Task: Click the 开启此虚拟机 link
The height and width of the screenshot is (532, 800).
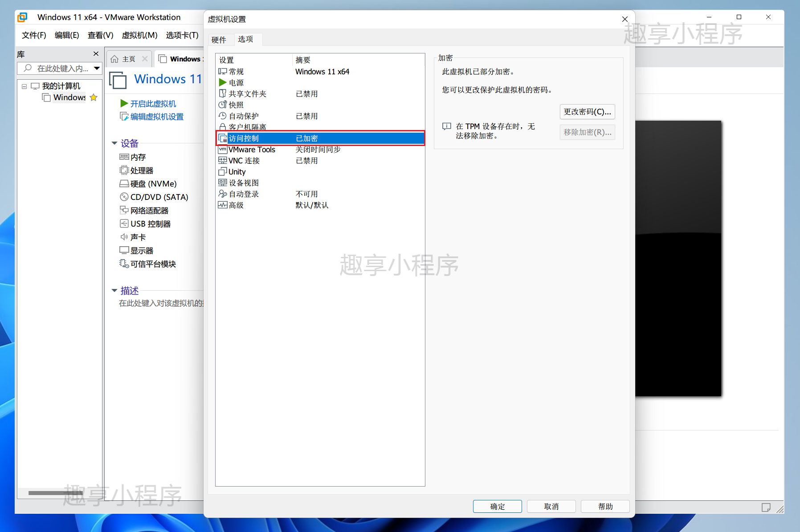Action: pyautogui.click(x=153, y=104)
